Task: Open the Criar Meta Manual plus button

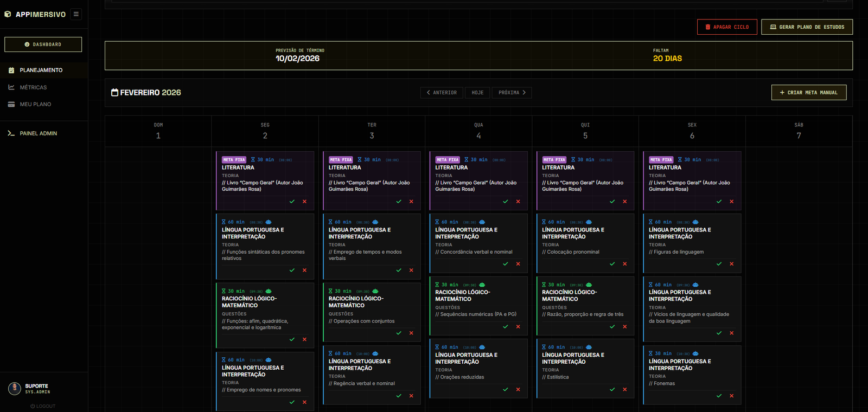Action: (808, 93)
